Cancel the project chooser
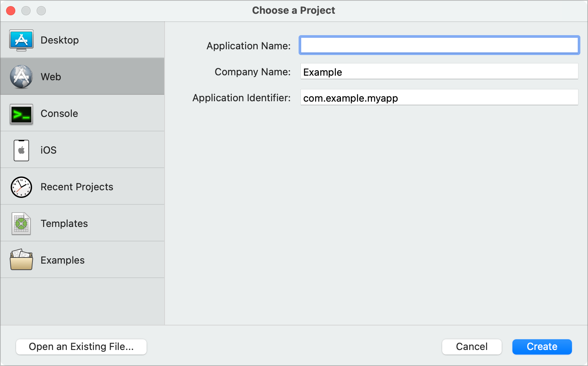Image resolution: width=588 pixels, height=366 pixels. 472,347
